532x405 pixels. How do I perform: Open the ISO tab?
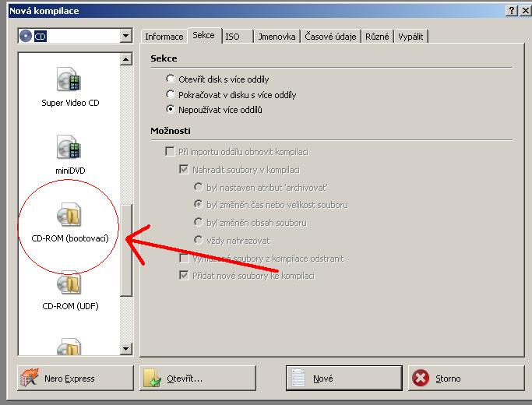click(x=238, y=37)
